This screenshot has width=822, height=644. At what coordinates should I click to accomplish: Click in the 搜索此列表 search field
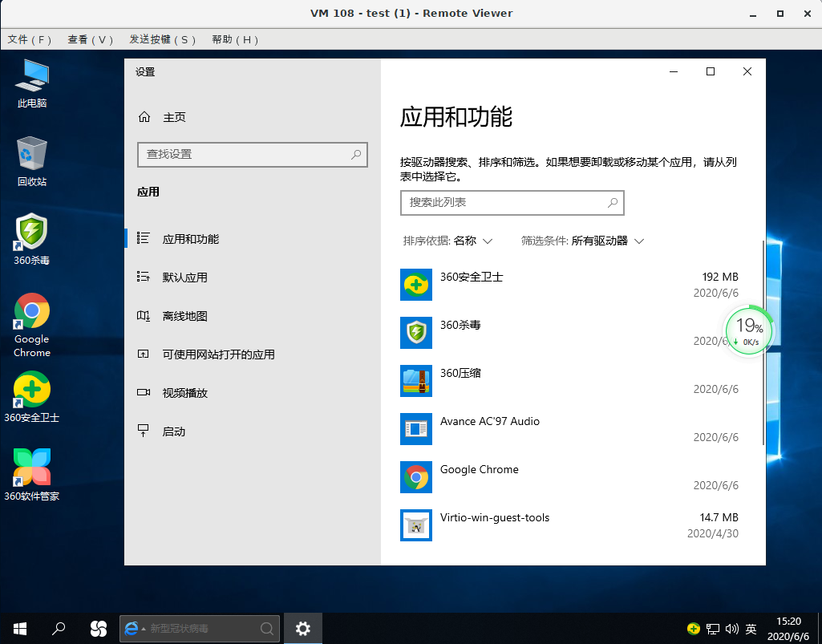pos(512,202)
